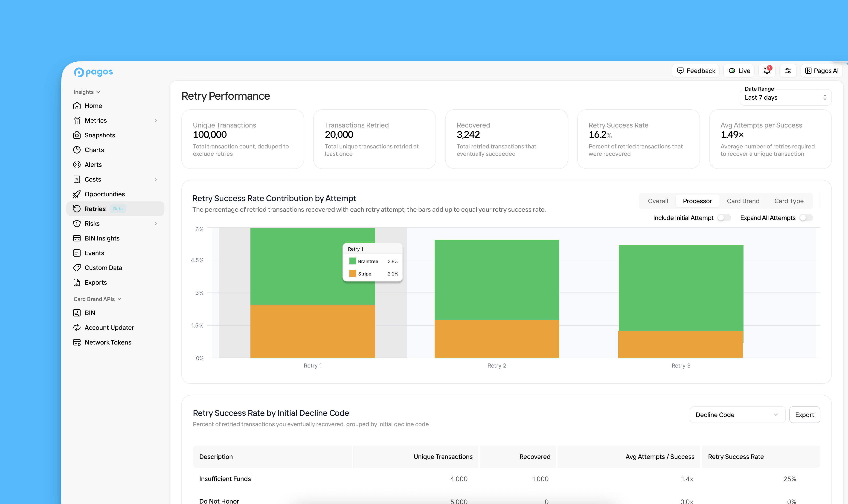The image size is (848, 504).
Task: Open the notifications bell icon
Action: pos(767,71)
